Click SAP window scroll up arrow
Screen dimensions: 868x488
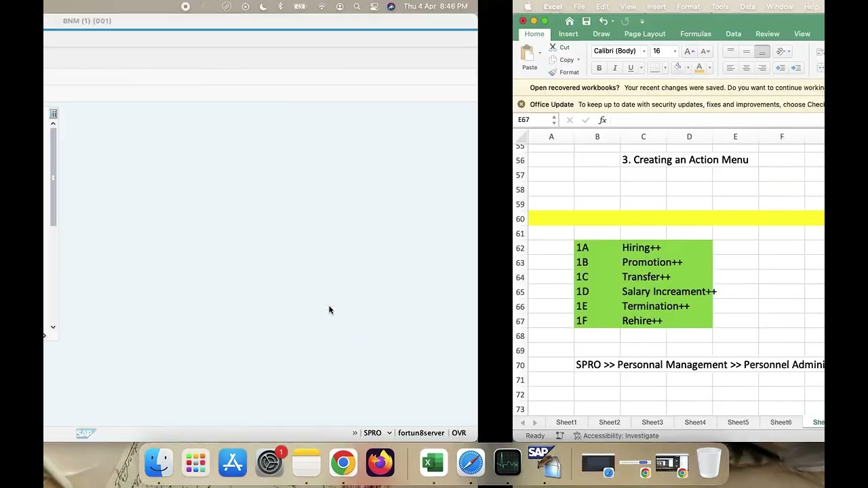point(53,123)
